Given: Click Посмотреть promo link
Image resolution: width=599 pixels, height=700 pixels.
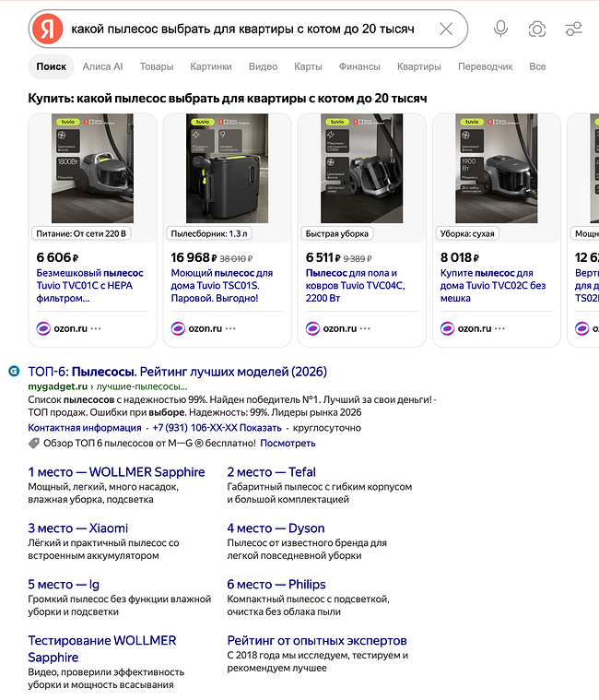Looking at the screenshot, I should tap(288, 444).
